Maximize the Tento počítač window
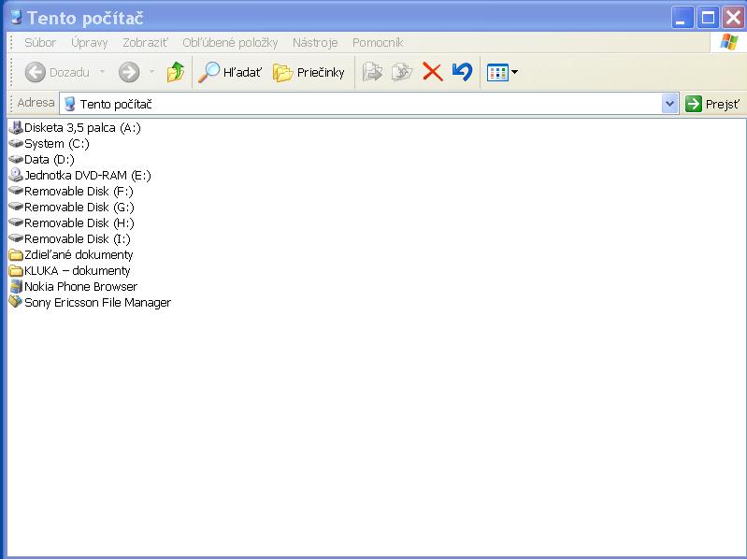747x560 pixels. [708, 18]
